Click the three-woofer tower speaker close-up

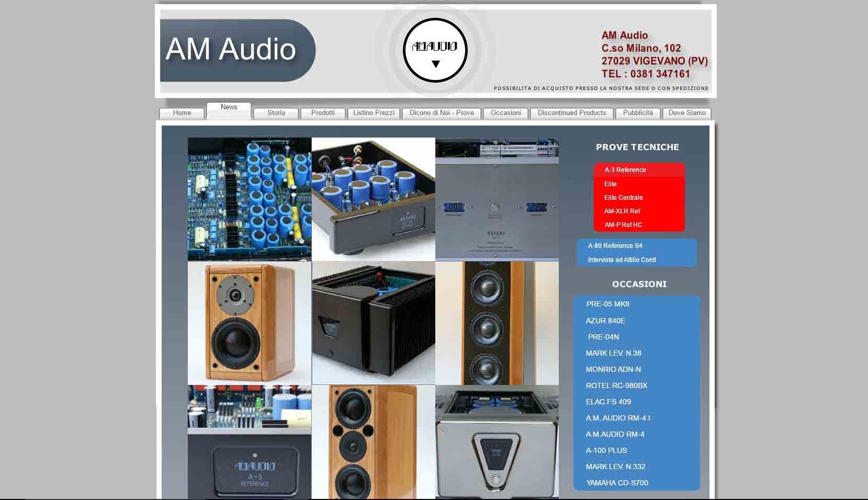pyautogui.click(x=497, y=323)
